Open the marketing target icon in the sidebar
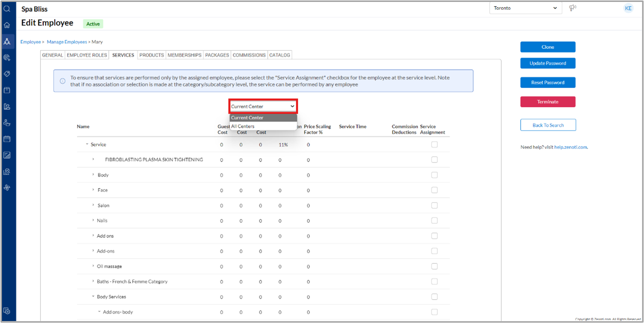644x323 pixels. pyautogui.click(x=7, y=58)
